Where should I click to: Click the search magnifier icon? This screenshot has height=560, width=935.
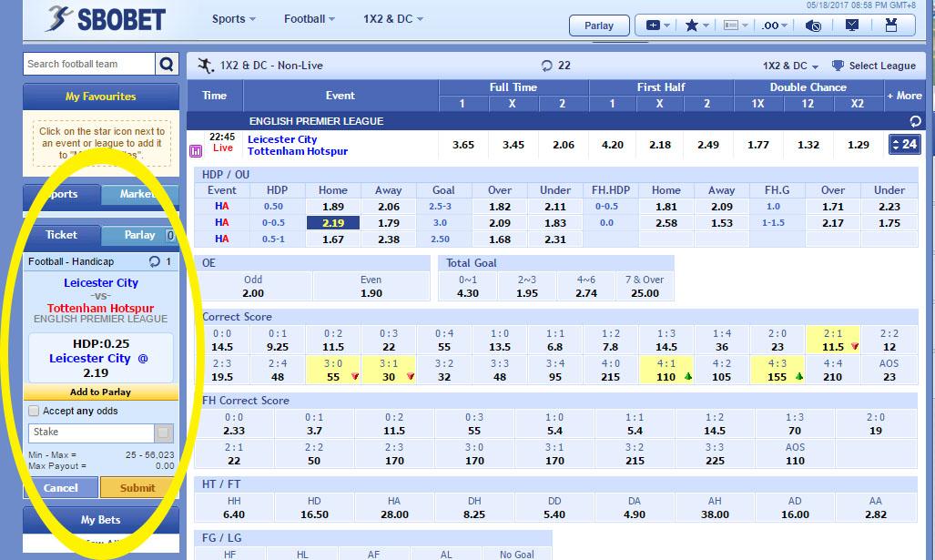point(167,64)
